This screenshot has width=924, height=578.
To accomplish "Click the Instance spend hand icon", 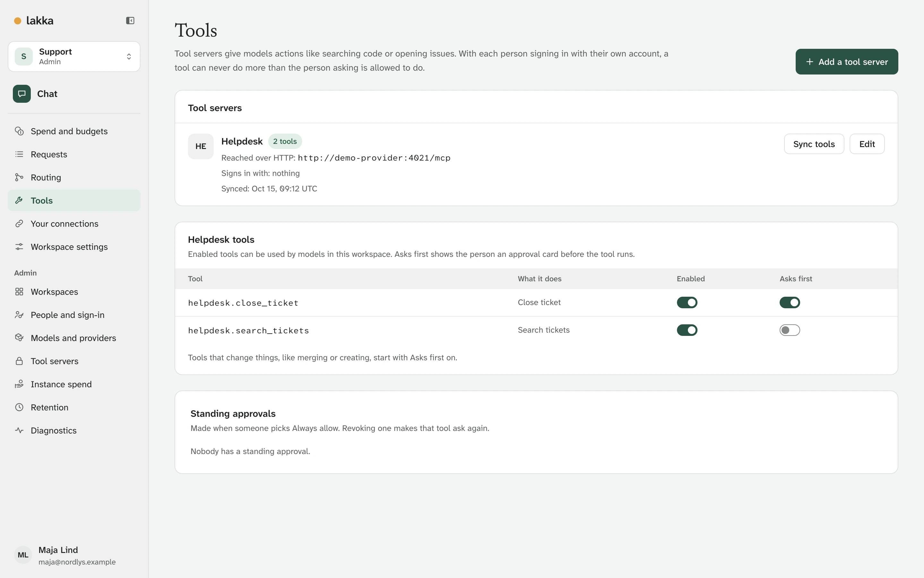I will pyautogui.click(x=19, y=384).
